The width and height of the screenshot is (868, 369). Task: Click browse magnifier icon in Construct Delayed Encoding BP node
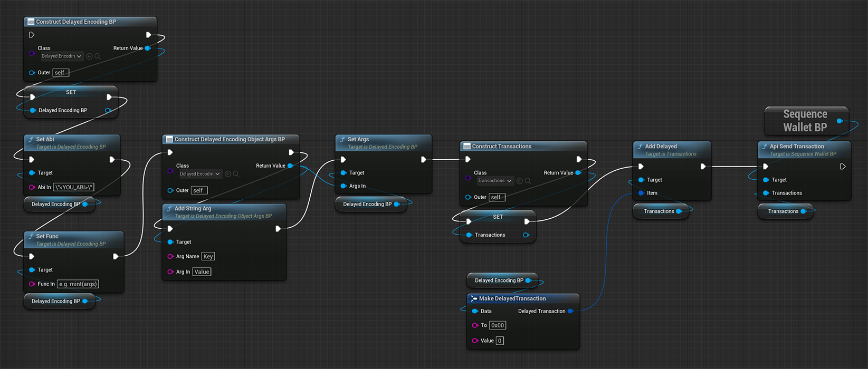click(98, 56)
